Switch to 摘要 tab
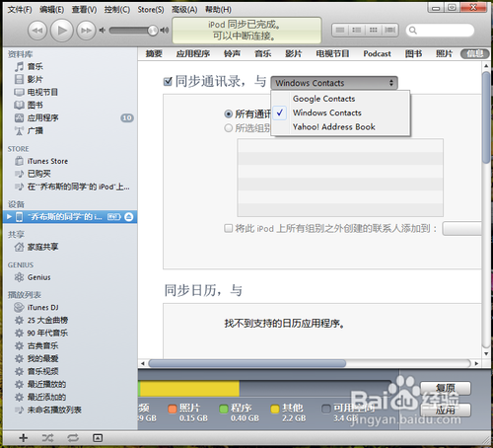The image size is (493, 448). point(154,53)
